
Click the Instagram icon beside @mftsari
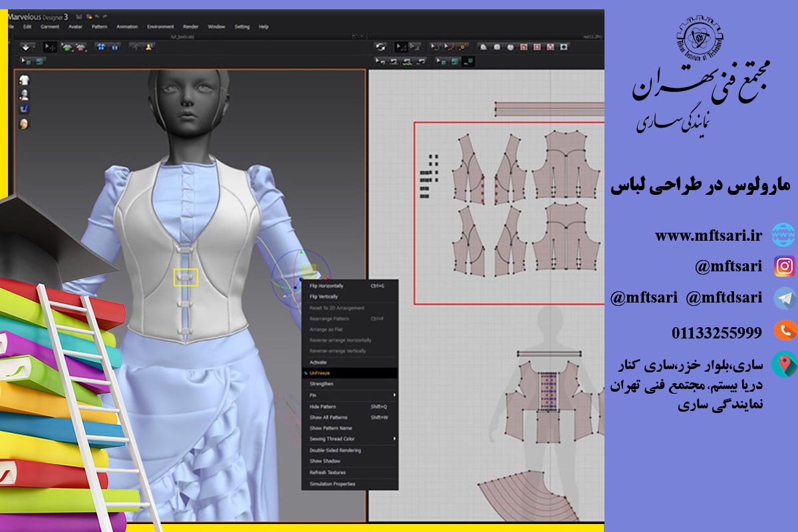tap(785, 266)
